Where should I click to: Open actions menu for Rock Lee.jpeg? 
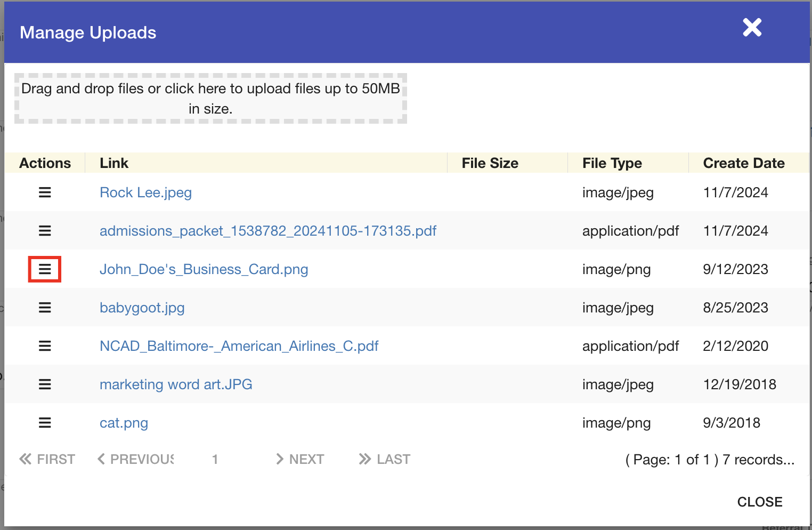point(45,192)
